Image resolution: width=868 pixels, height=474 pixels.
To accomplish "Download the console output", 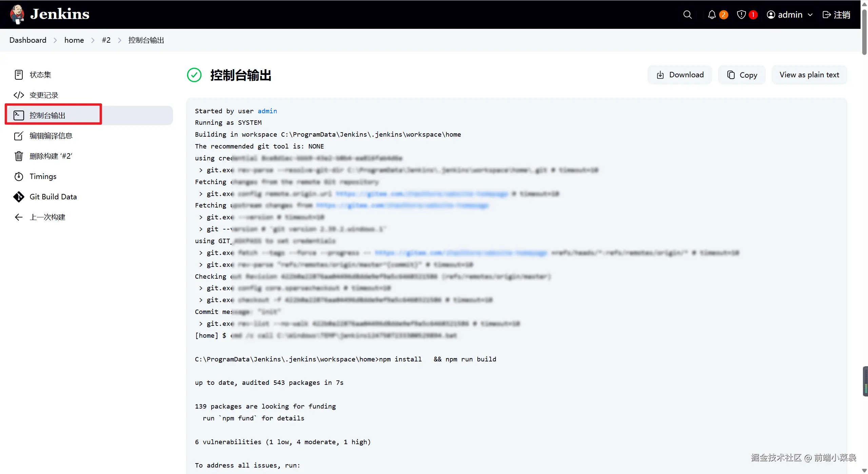I will coord(679,75).
